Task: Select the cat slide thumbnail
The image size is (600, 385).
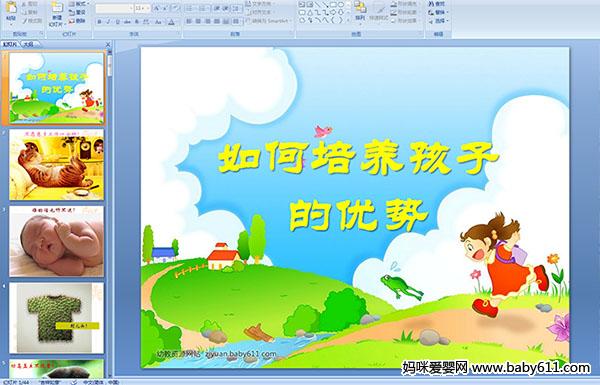Action: (57, 165)
